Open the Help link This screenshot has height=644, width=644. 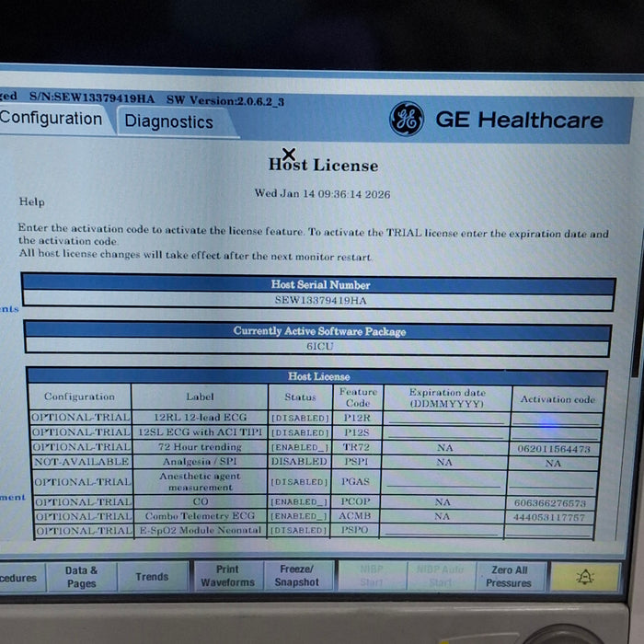[31, 201]
